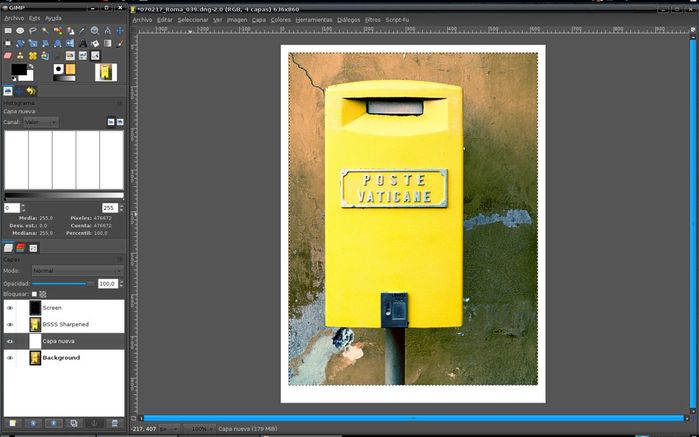The height and width of the screenshot is (437, 699).
Task: Select the Zoom magnifier tool
Action: (95, 31)
